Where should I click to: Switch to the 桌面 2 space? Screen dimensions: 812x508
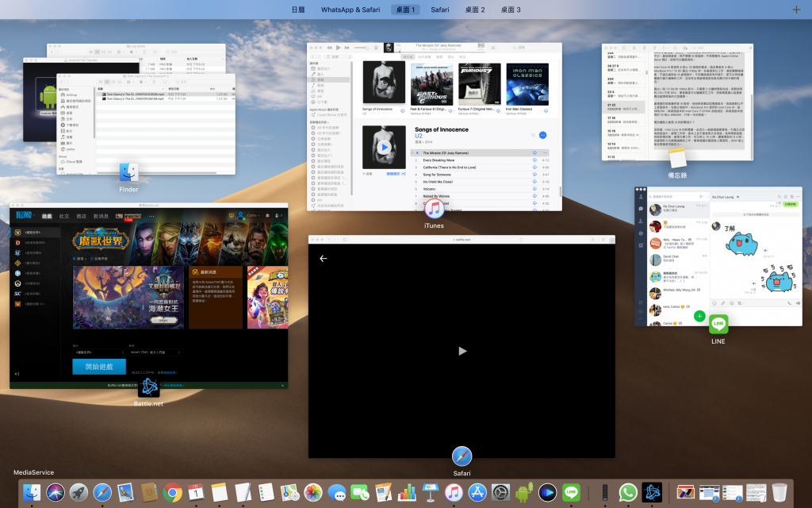point(475,10)
